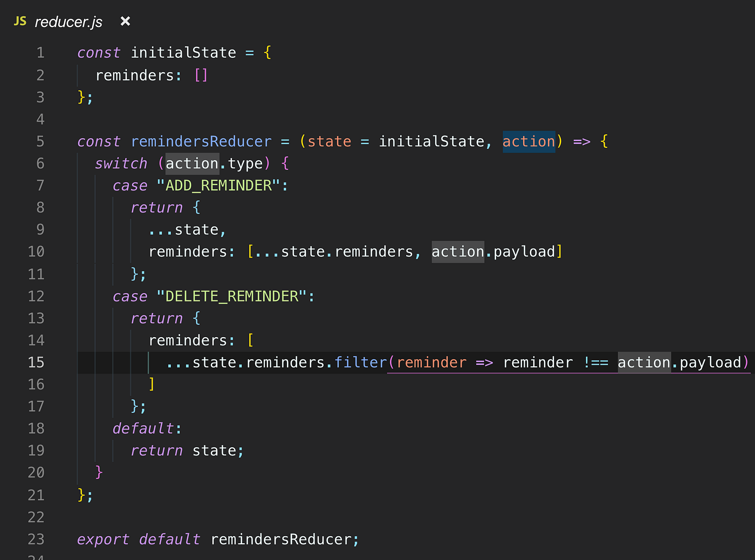Click the remindersReducer function name
The height and width of the screenshot is (560, 755).
point(201,141)
